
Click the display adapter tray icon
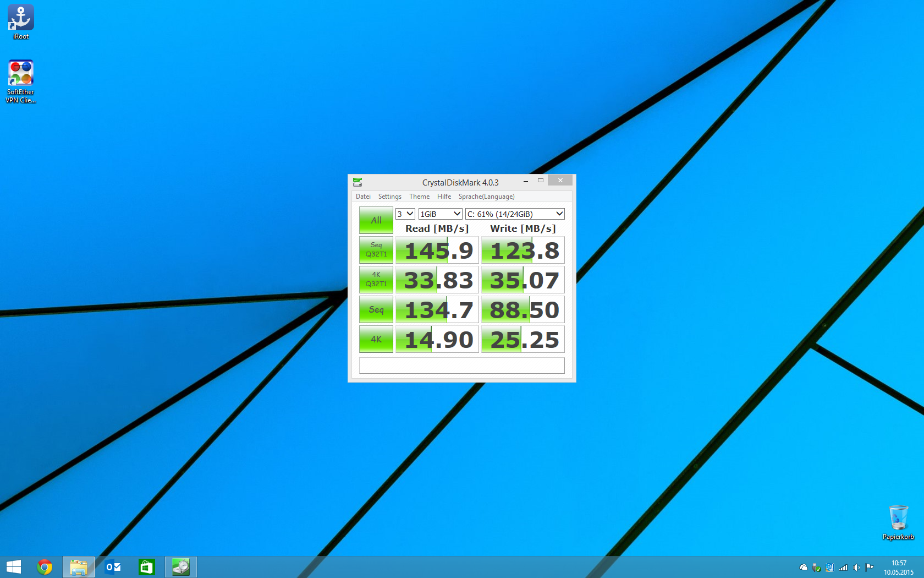pyautogui.click(x=830, y=568)
